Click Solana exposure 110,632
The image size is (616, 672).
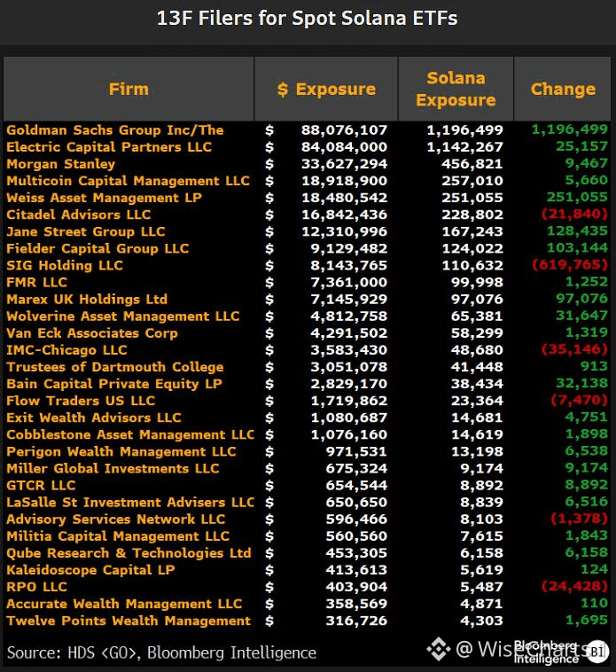click(472, 266)
